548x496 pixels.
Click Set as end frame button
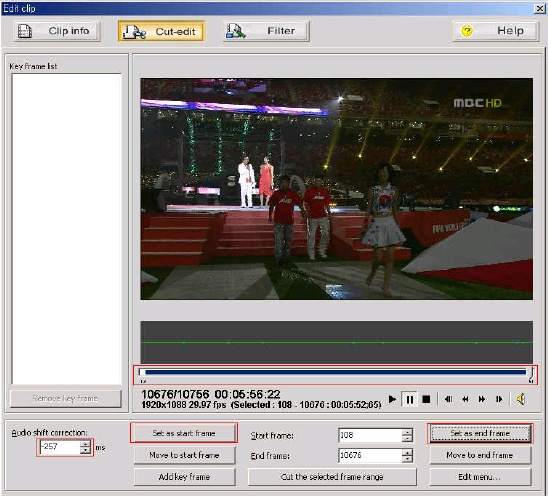pos(480,433)
